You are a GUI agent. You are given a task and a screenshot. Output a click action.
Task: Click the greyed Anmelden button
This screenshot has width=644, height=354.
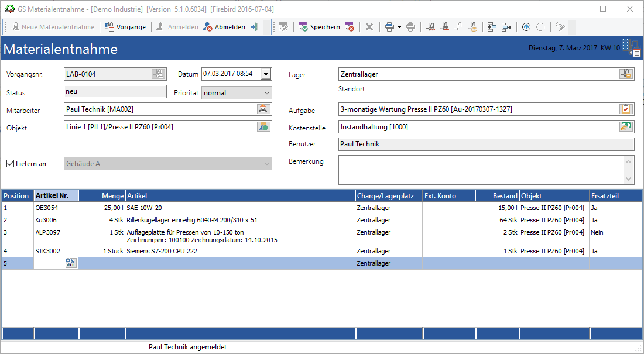tap(177, 27)
